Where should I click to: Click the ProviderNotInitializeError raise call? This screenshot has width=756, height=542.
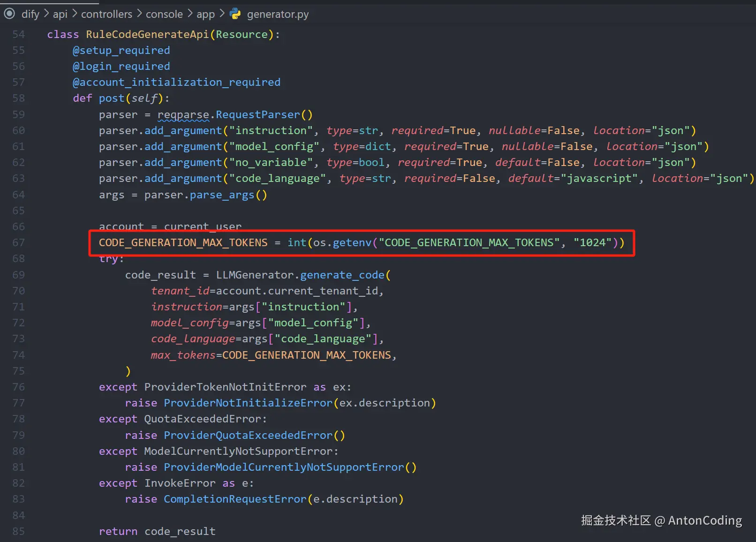248,403
